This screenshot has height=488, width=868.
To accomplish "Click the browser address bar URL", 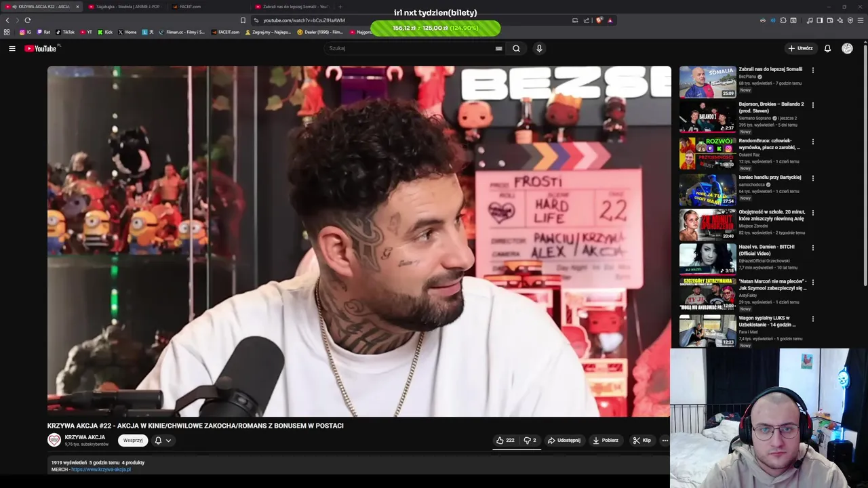I will 304,20.
